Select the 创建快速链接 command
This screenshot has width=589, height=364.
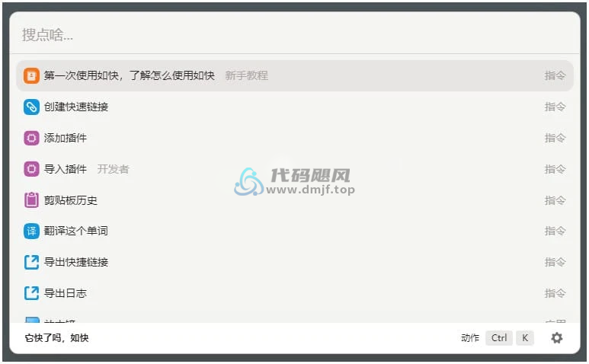coord(294,107)
